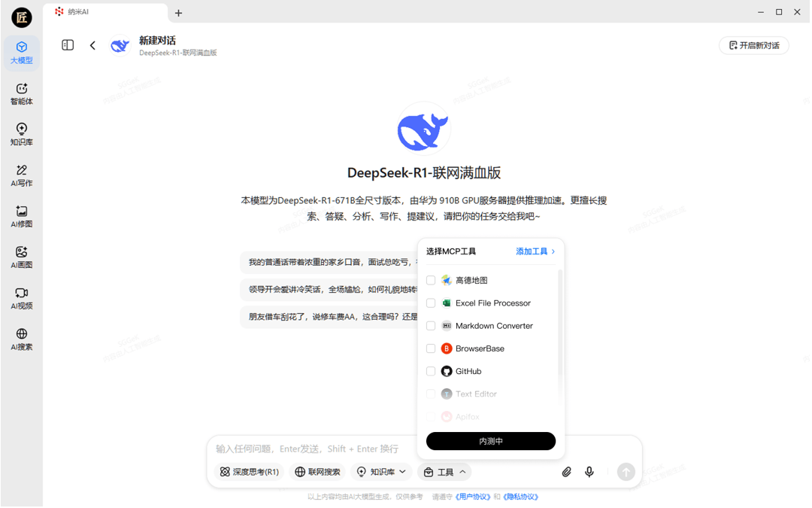Click the GitHub octocat icon
812x508 pixels.
[447, 372]
